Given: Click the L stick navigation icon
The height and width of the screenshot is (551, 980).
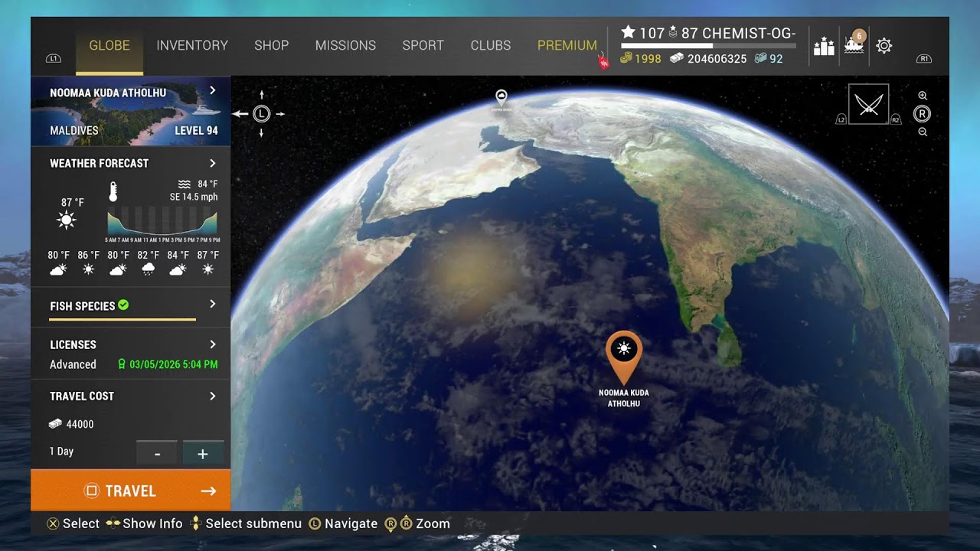Looking at the screenshot, I should pos(262,114).
